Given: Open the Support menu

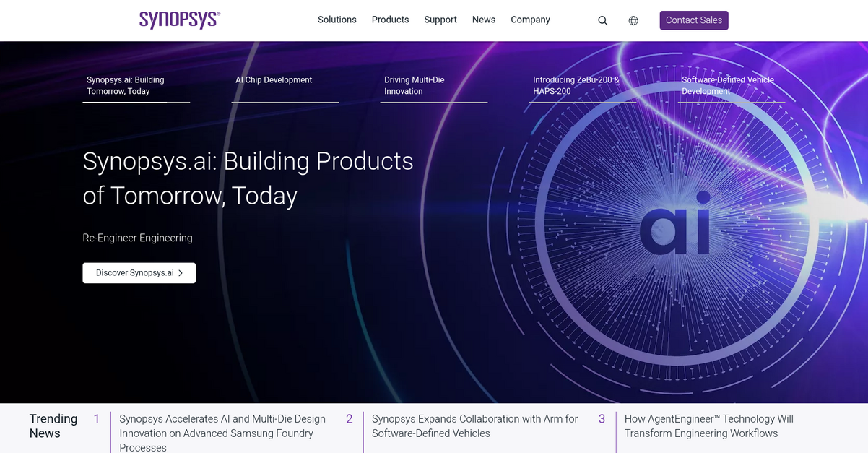Looking at the screenshot, I should [440, 20].
